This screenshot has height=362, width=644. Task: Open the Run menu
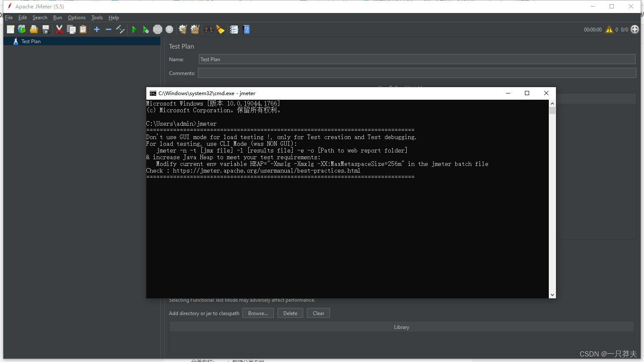click(57, 18)
